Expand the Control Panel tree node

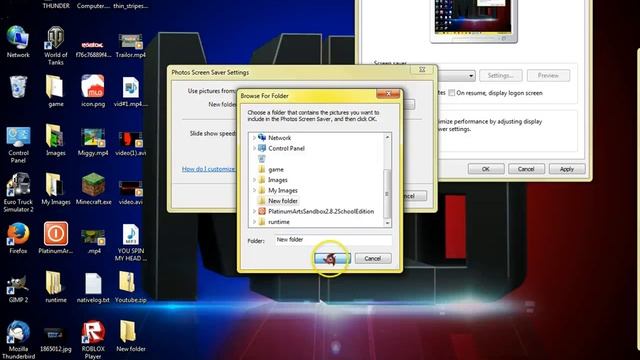point(254,148)
